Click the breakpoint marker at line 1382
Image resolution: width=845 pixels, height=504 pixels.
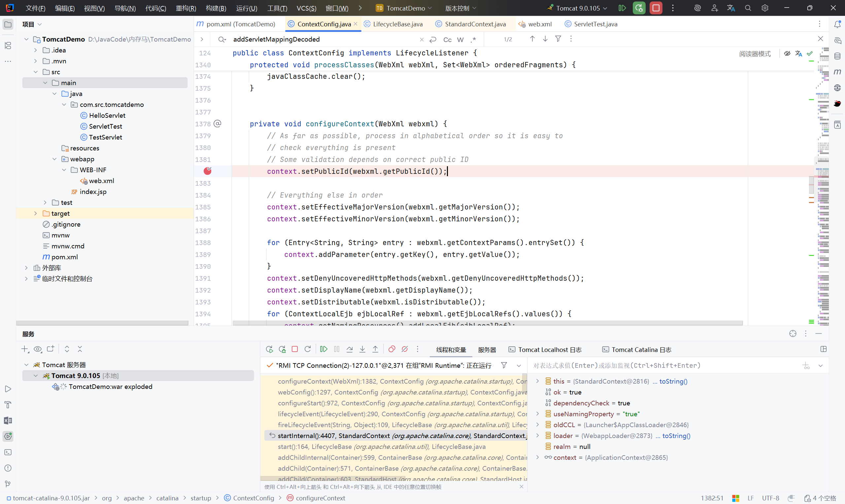click(207, 171)
